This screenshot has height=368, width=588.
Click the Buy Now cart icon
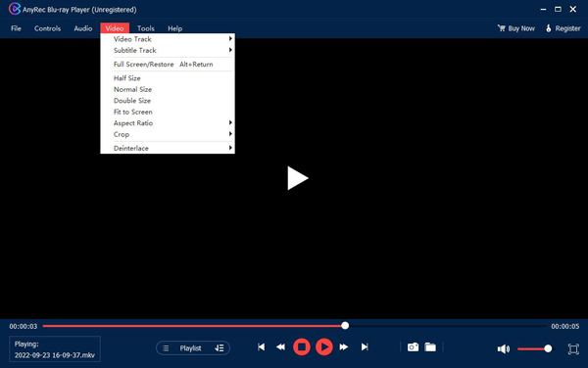502,28
